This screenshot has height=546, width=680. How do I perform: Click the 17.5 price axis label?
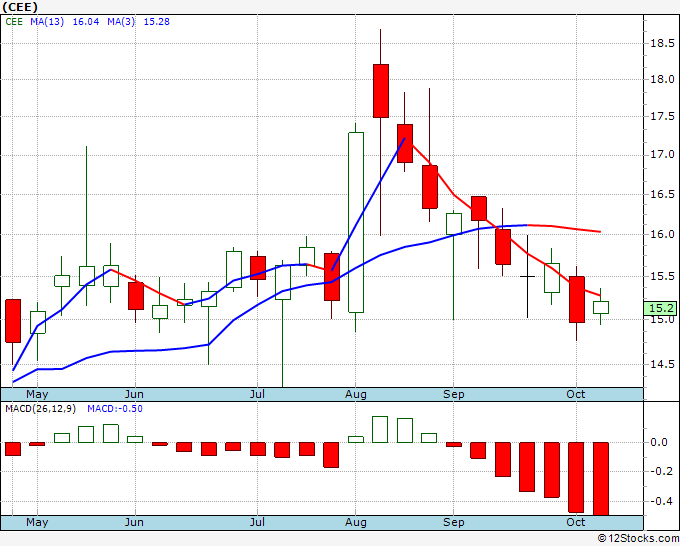click(x=662, y=116)
